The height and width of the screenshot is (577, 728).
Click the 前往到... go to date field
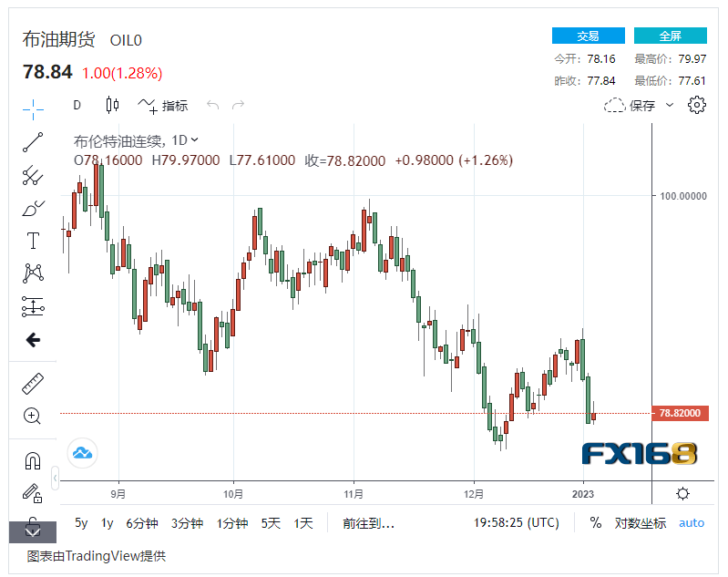point(368,522)
